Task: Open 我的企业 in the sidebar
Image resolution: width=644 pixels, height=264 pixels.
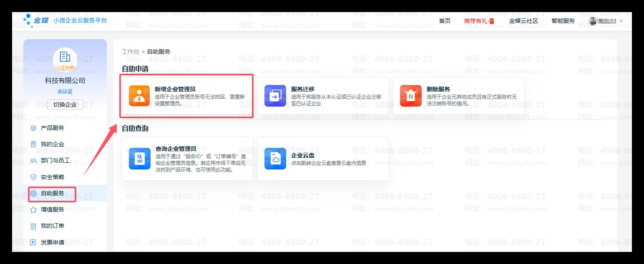Action: (52, 144)
